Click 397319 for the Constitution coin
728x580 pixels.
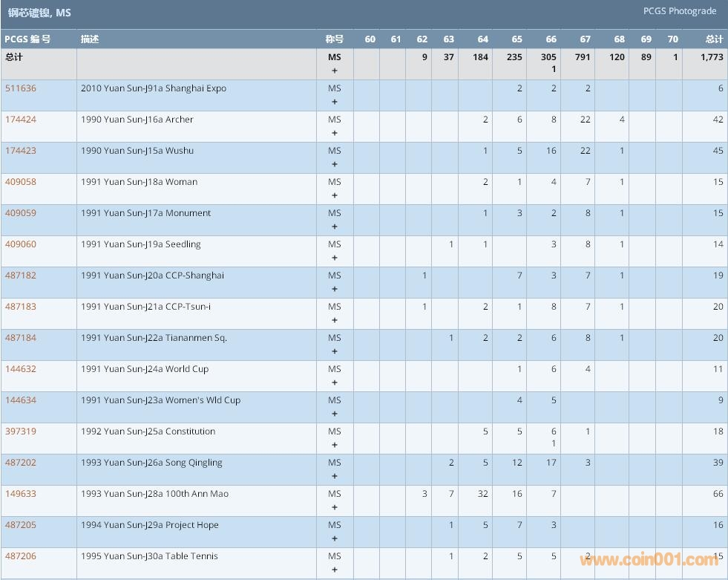pyautogui.click(x=21, y=431)
